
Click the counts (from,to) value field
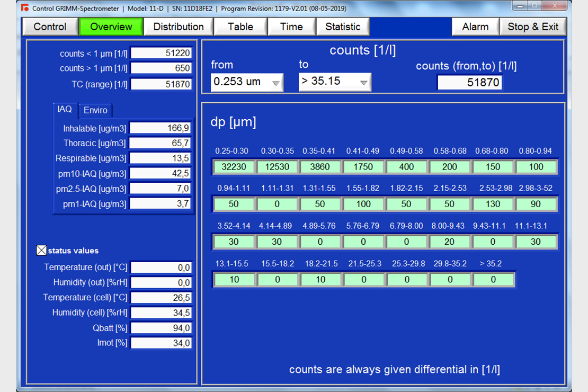pos(469,82)
